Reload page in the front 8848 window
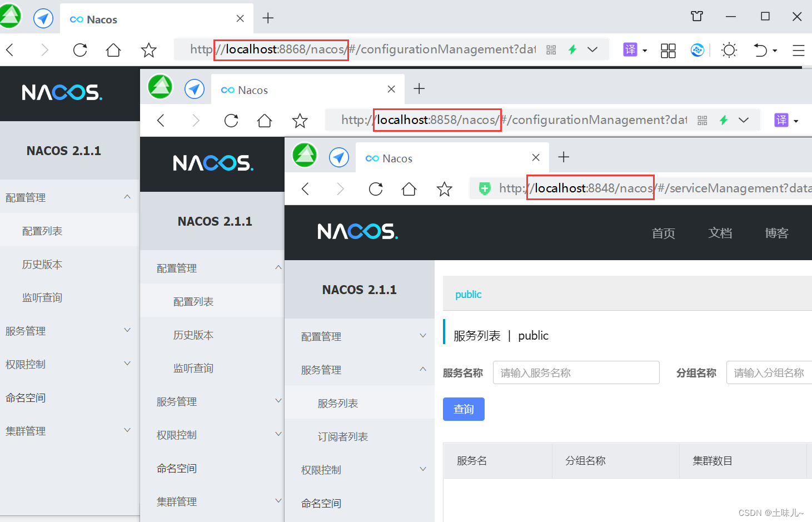The height and width of the screenshot is (522, 812). click(x=376, y=189)
